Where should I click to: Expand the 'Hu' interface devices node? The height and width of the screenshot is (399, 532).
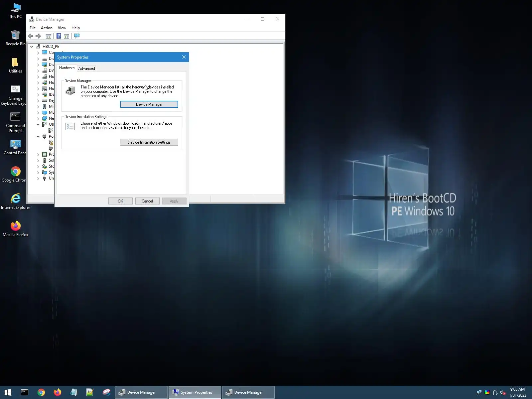pyautogui.click(x=38, y=88)
